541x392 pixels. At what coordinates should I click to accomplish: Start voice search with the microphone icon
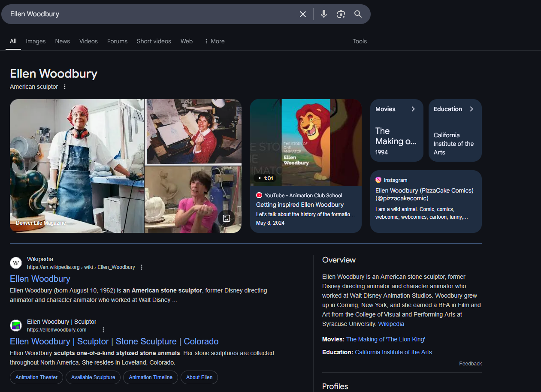click(324, 14)
